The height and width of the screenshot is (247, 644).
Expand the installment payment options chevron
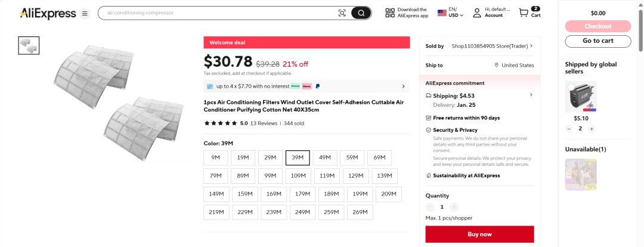(x=403, y=87)
